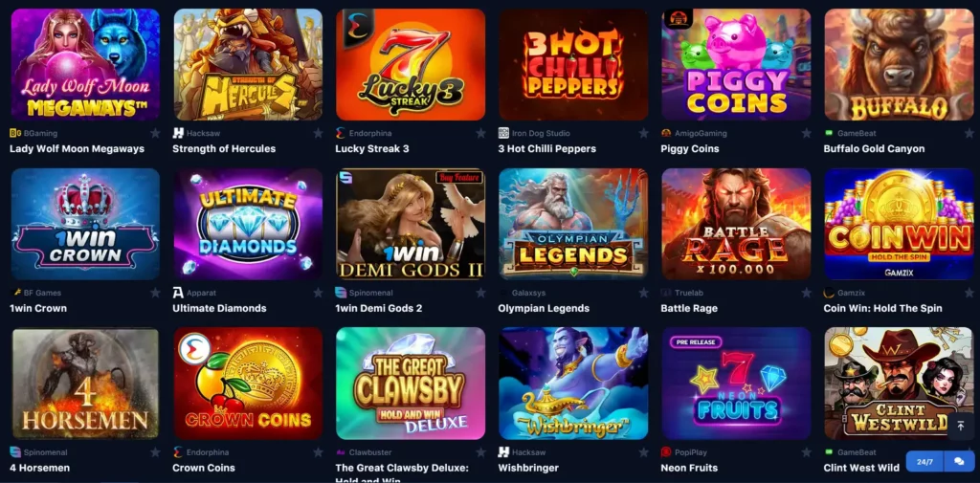
Task: Click the scroll-to-top arrow icon
Action: pyautogui.click(x=961, y=427)
